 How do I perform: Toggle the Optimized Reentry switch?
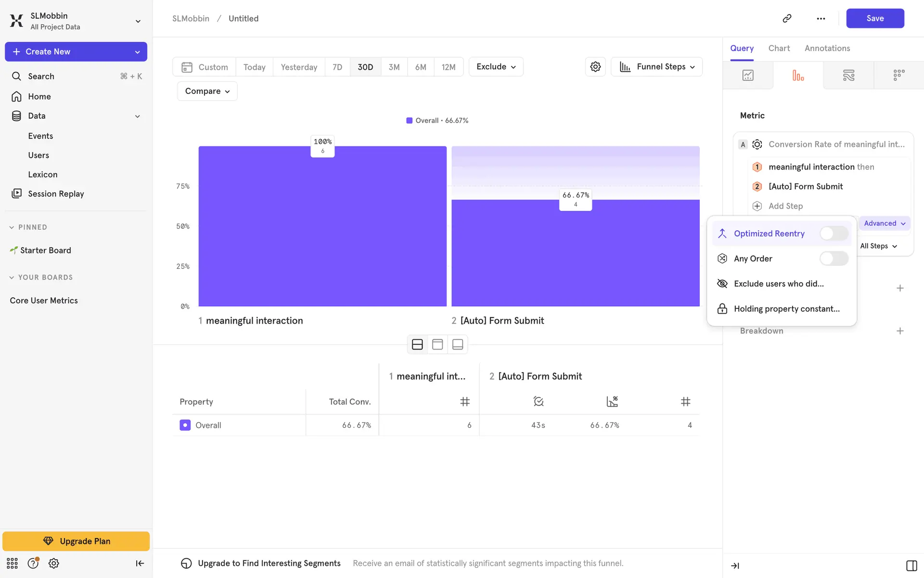(834, 234)
